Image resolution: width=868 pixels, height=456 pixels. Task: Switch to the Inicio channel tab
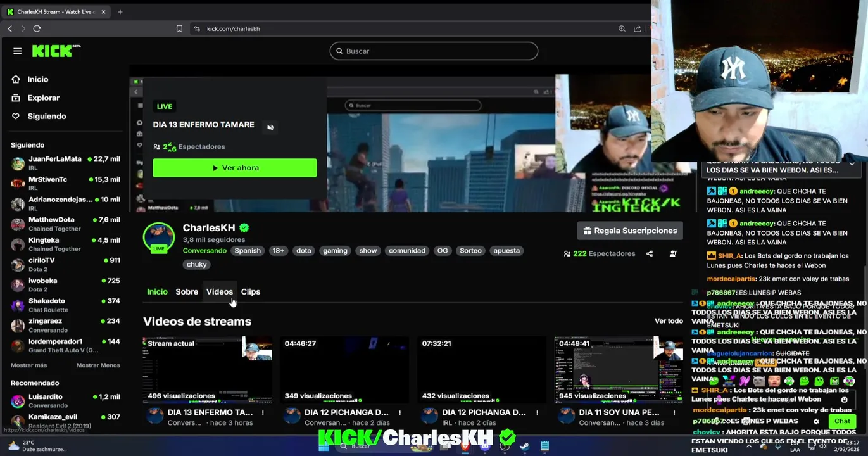[157, 292]
